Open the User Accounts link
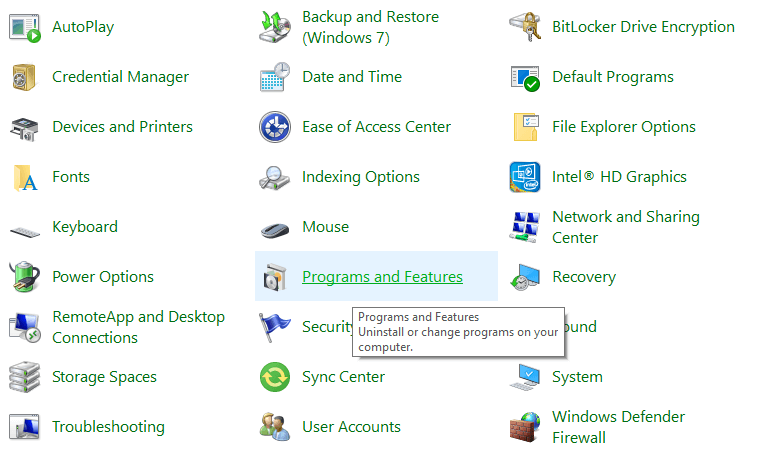Screen dimensions: 767x461 (351, 427)
